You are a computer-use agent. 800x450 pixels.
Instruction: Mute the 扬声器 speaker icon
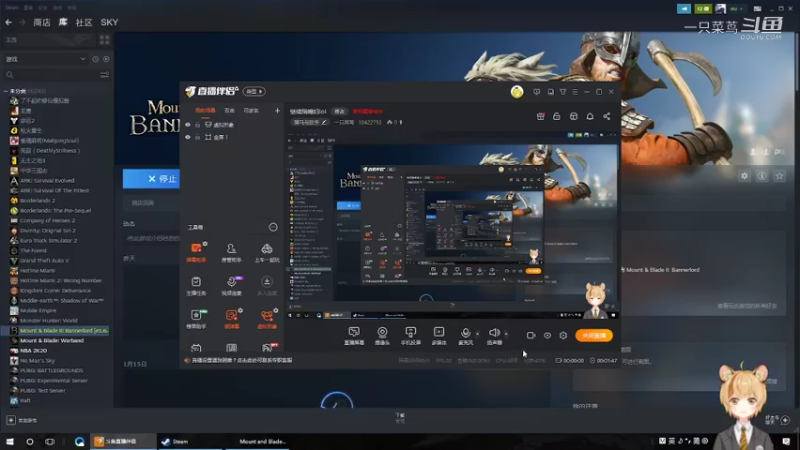coord(494,333)
